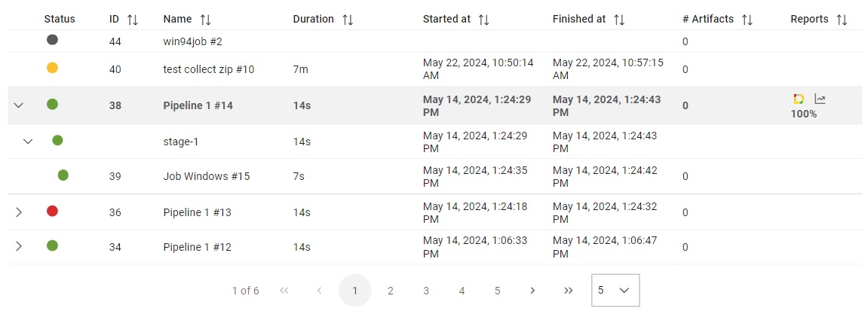The width and height of the screenshot is (868, 314).
Task: Go to page 2
Action: [391, 290]
